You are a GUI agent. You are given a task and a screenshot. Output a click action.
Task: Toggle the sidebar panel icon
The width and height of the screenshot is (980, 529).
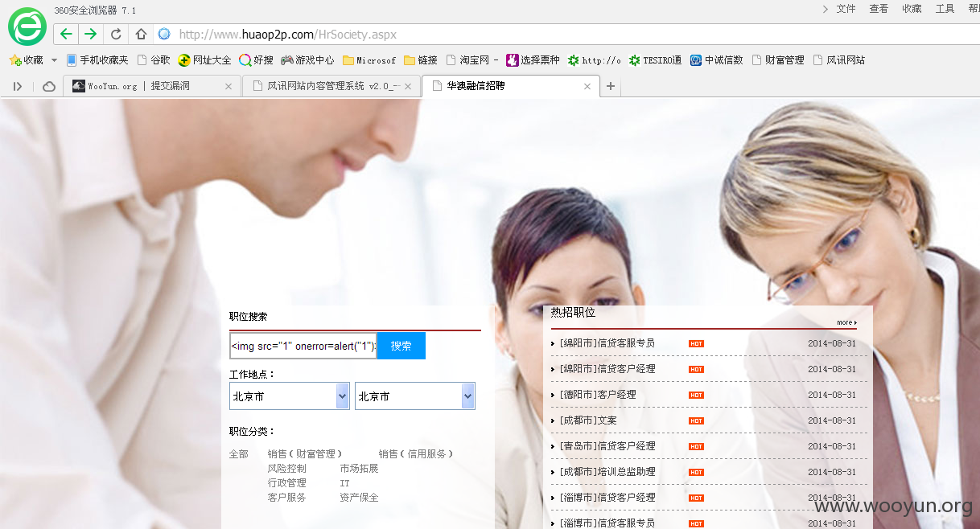(18, 86)
